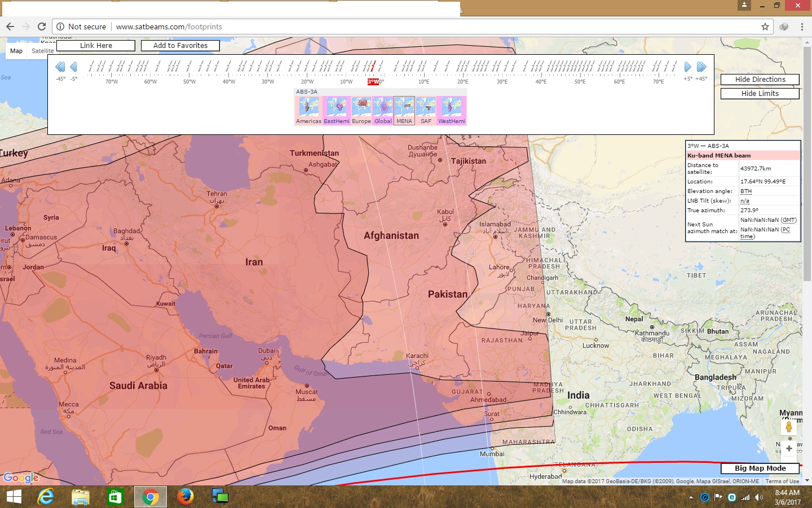Shift orbital position back 5 degrees
Image resolution: width=812 pixels, height=508 pixels.
(73, 67)
